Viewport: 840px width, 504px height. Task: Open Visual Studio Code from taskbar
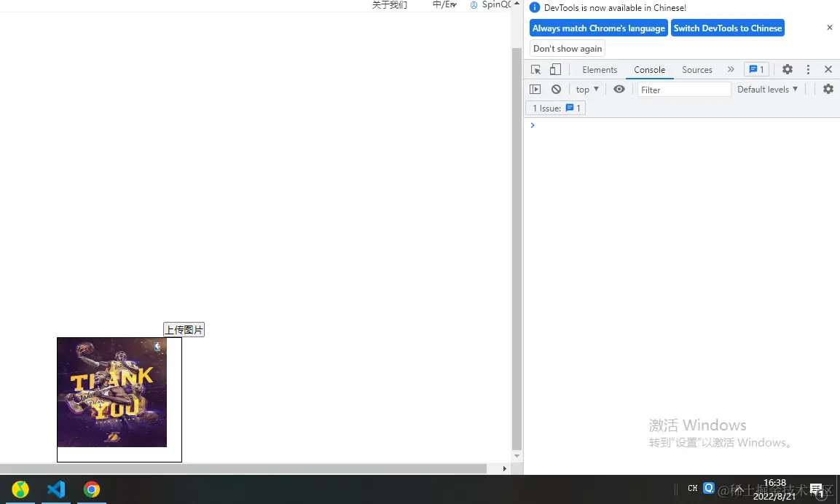click(55, 489)
